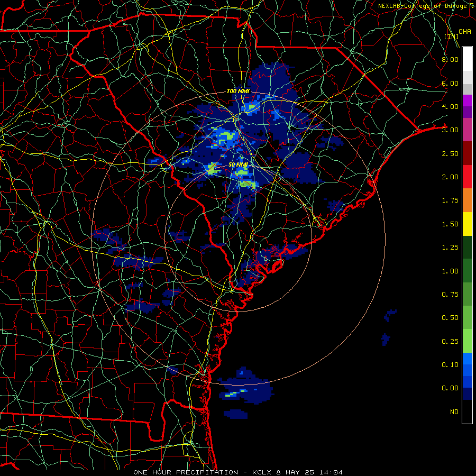Viewport: 476px width, 476px height.
Task: Click the 0.10 legend value
Action: point(450,365)
